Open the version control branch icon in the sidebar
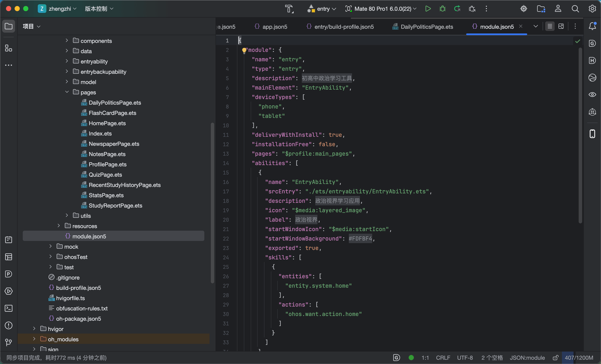The width and height of the screenshot is (601, 364). [x=9, y=342]
